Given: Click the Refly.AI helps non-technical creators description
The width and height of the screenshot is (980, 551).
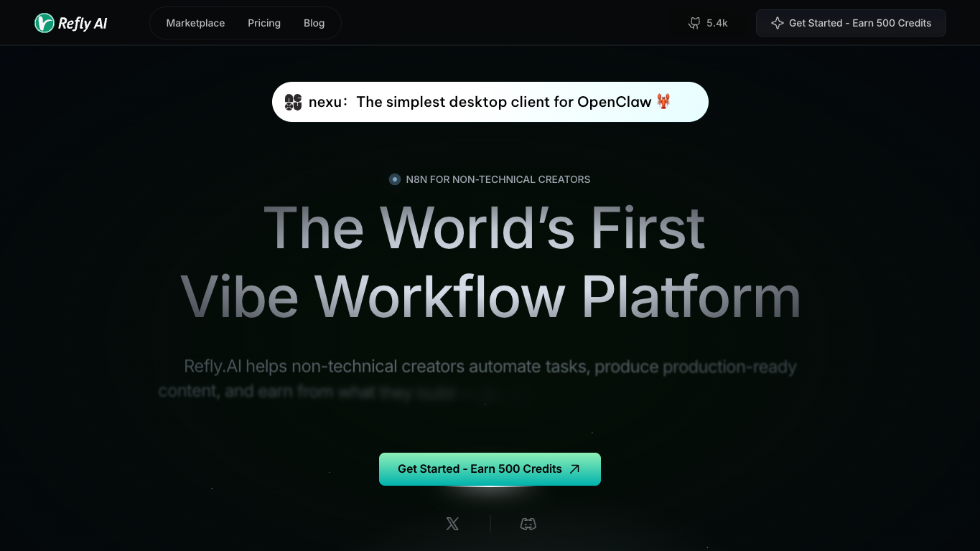Looking at the screenshot, I should (x=478, y=379).
